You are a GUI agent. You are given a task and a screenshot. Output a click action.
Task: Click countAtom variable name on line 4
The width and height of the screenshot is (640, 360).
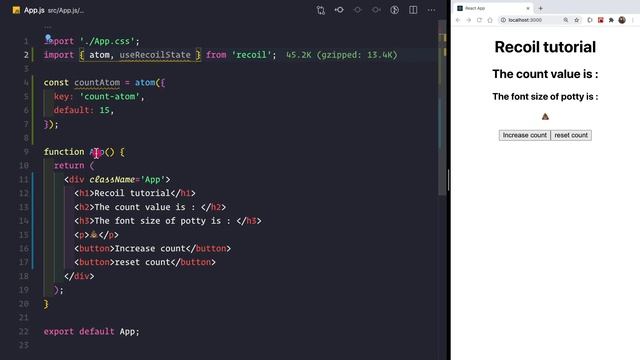click(x=97, y=82)
